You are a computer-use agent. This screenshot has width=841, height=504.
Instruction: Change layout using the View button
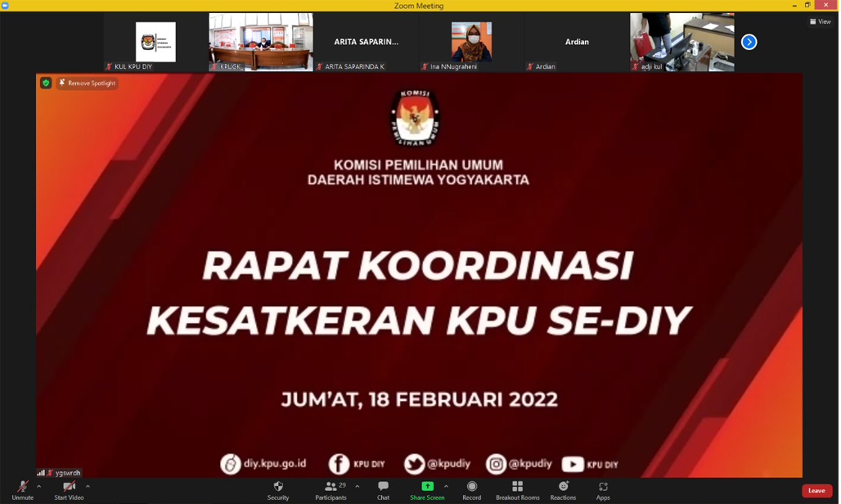click(821, 22)
